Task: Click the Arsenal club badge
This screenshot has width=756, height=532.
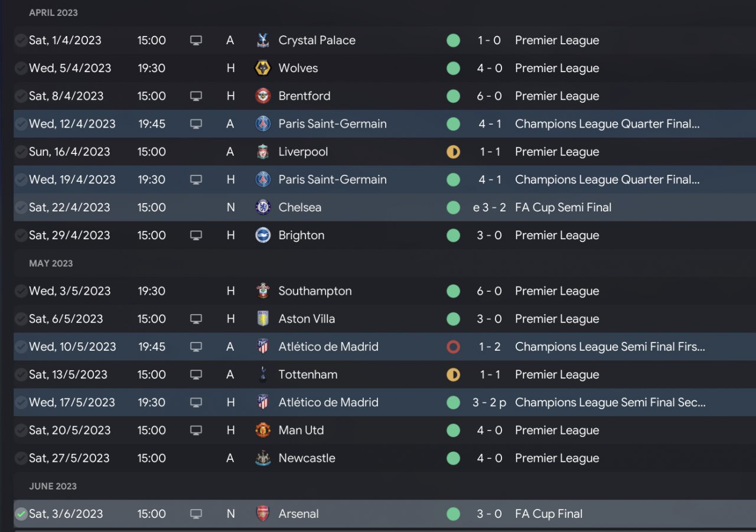Action: tap(263, 514)
